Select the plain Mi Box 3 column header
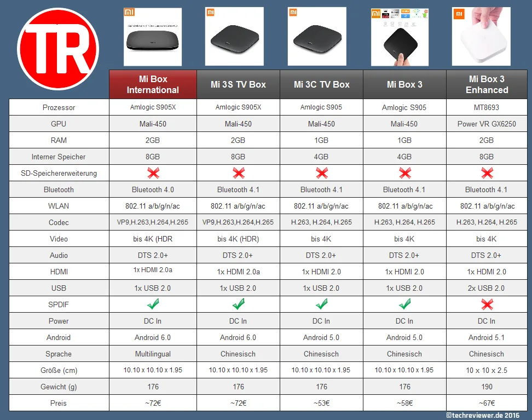 (405, 84)
